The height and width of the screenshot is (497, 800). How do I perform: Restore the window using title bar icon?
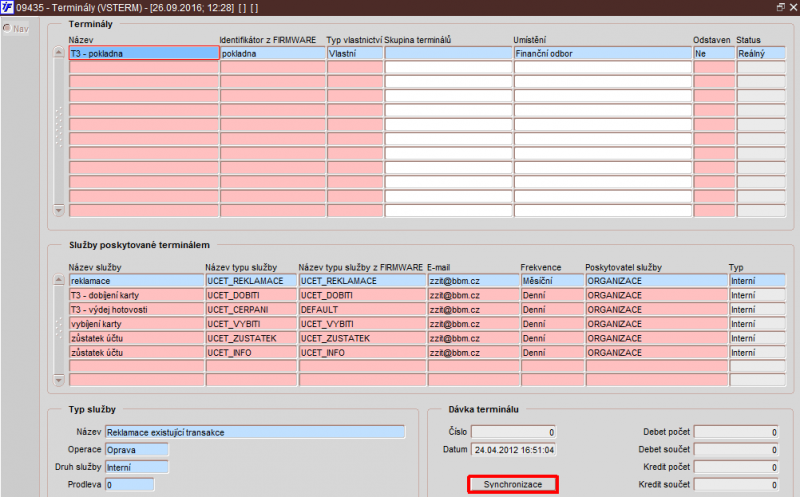(780, 7)
